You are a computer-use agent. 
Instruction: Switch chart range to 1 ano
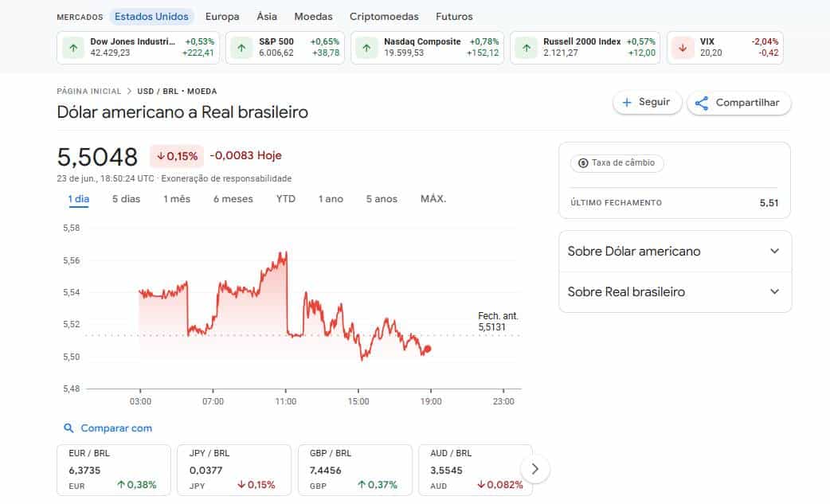[x=331, y=198]
